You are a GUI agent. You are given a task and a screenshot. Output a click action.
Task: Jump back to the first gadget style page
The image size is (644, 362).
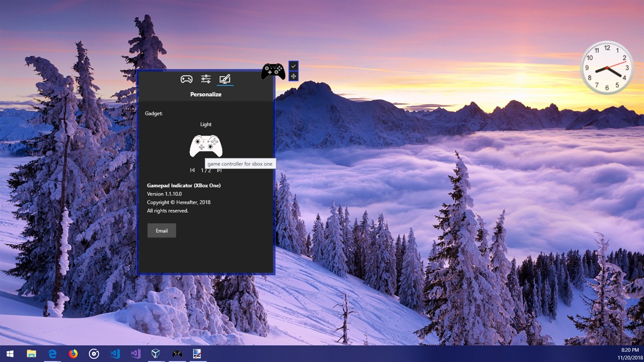(x=192, y=170)
